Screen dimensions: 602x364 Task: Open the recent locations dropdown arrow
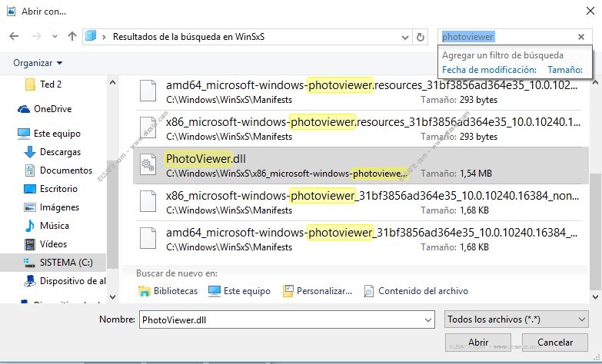(55, 37)
